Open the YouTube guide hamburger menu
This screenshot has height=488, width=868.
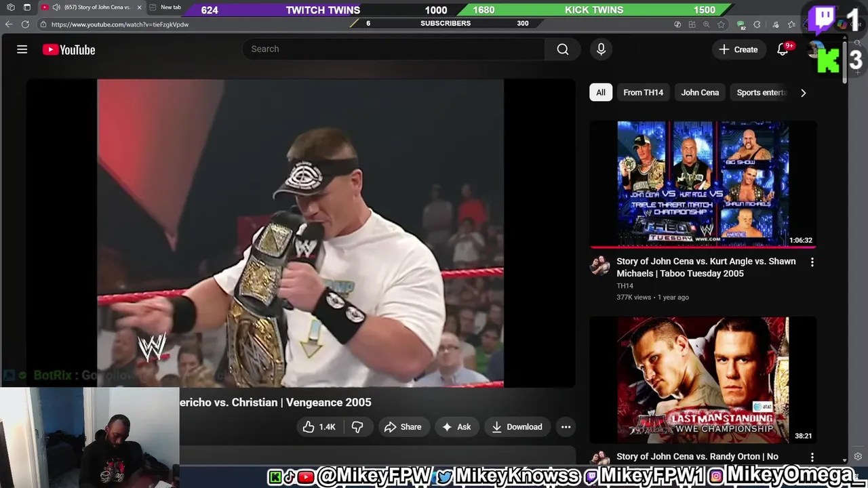click(22, 49)
